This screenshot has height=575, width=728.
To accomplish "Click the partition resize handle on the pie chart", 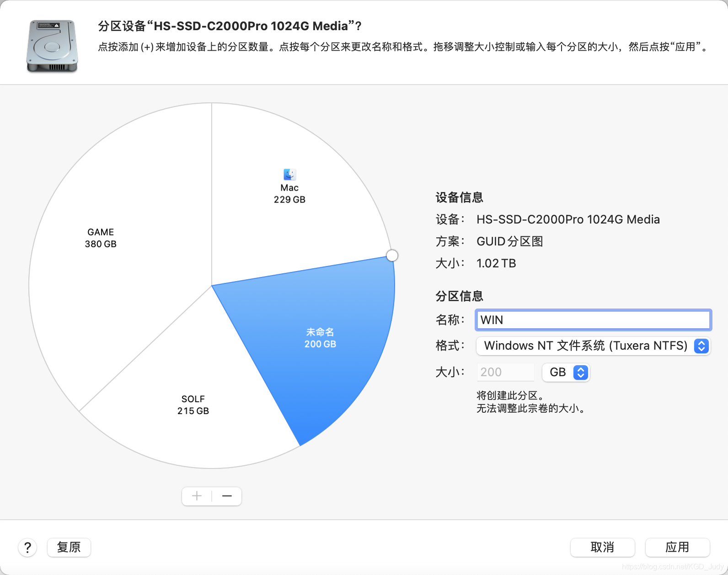I will point(392,256).
